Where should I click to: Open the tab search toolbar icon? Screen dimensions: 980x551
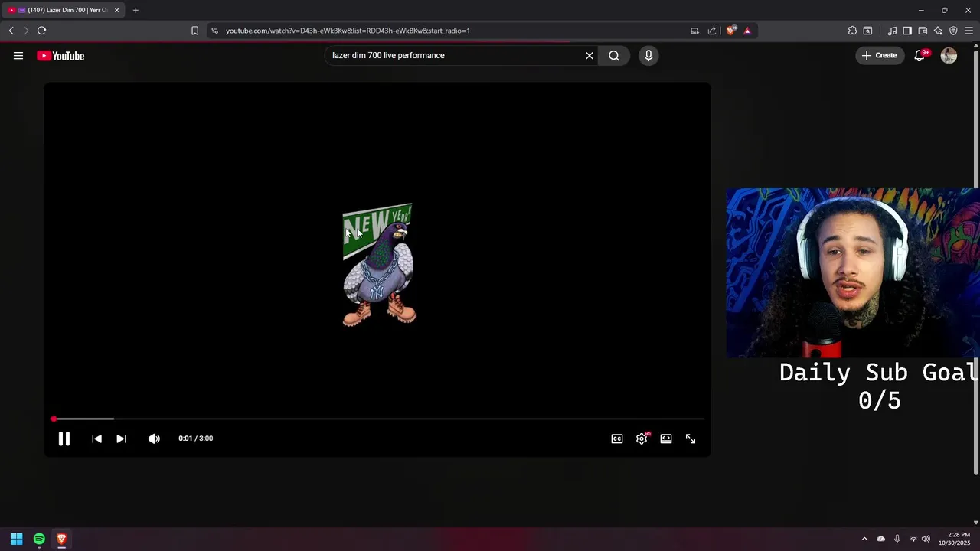pyautogui.click(x=867, y=31)
